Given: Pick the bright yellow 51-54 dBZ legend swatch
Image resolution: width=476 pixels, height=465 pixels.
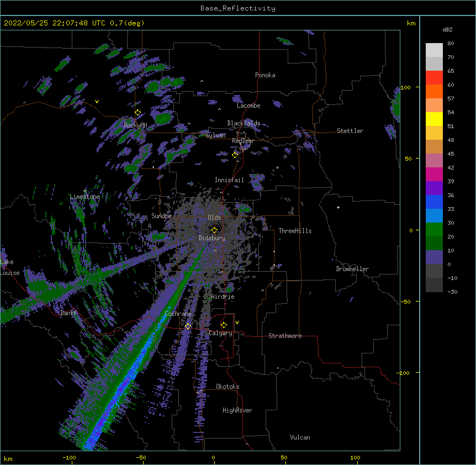Looking at the screenshot, I should (x=434, y=119).
